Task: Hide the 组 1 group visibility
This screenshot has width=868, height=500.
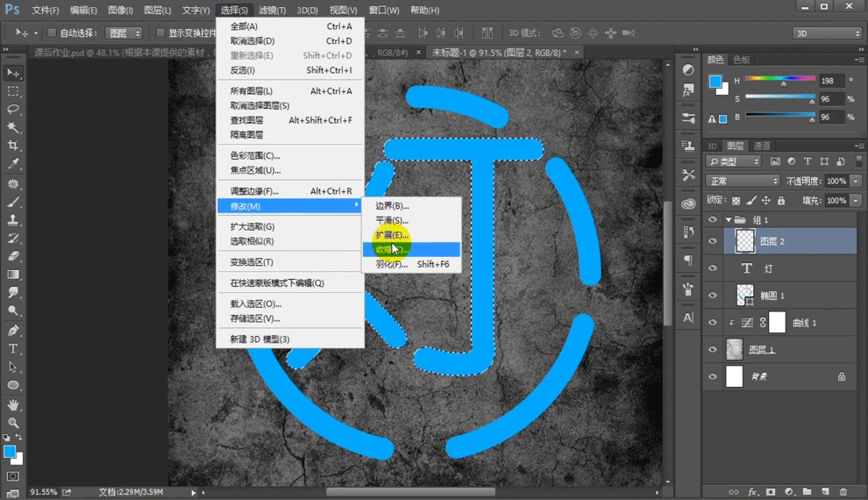Action: 713,220
